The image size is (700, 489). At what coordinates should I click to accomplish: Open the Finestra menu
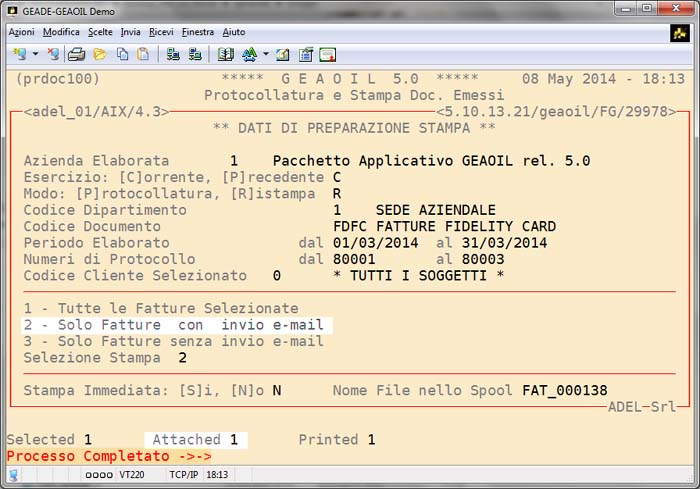point(198,32)
